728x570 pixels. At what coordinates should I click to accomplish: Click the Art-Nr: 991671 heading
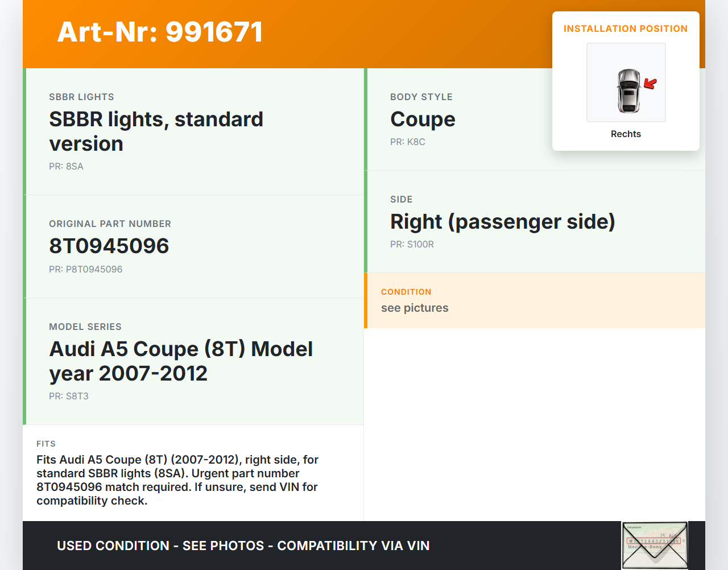[x=160, y=32]
